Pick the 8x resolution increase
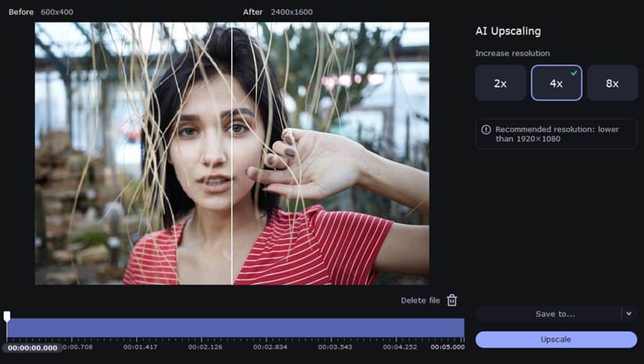Viewport: 644px width, 364px height. (x=612, y=84)
